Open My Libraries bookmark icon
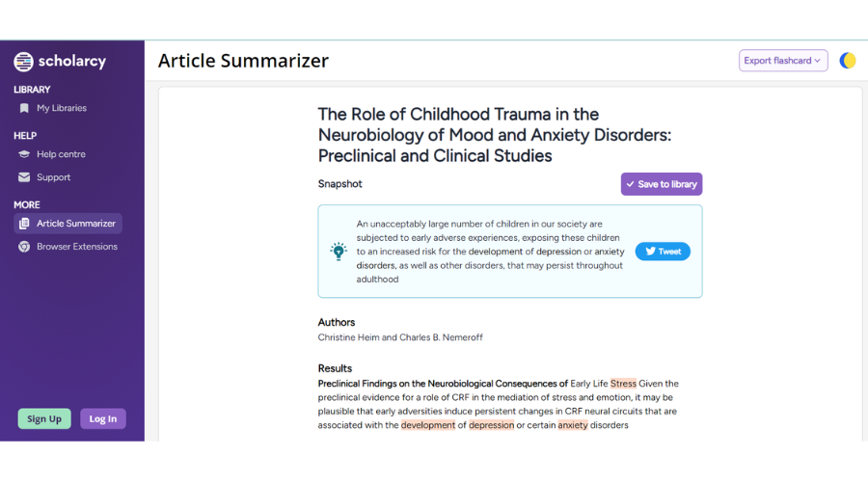Image resolution: width=868 pixels, height=482 pixels. 24,109
